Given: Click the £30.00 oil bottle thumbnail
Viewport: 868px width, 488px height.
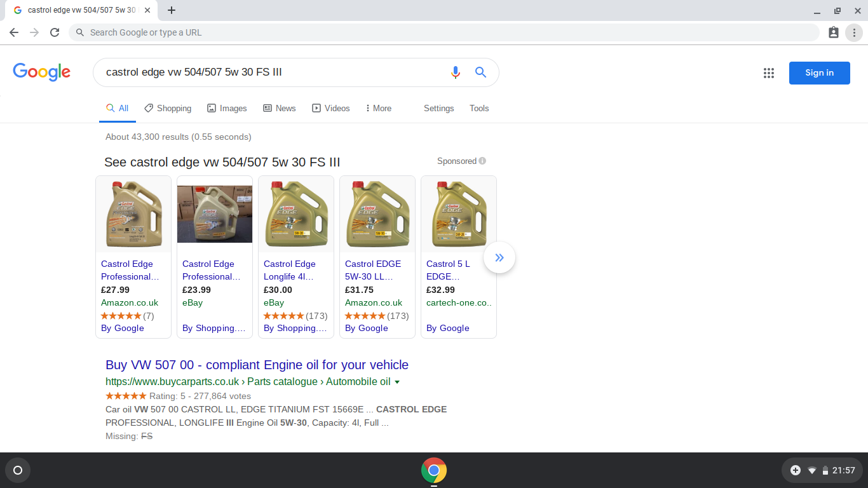Looking at the screenshot, I should (296, 214).
